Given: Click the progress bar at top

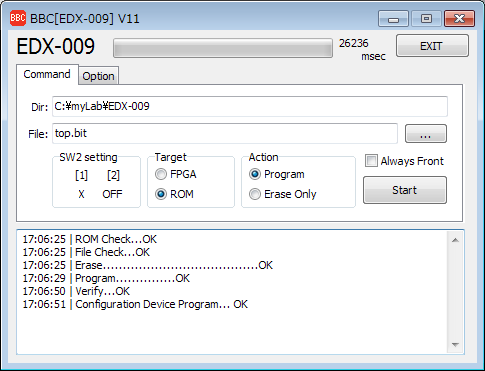Looking at the screenshot, I should [x=223, y=48].
